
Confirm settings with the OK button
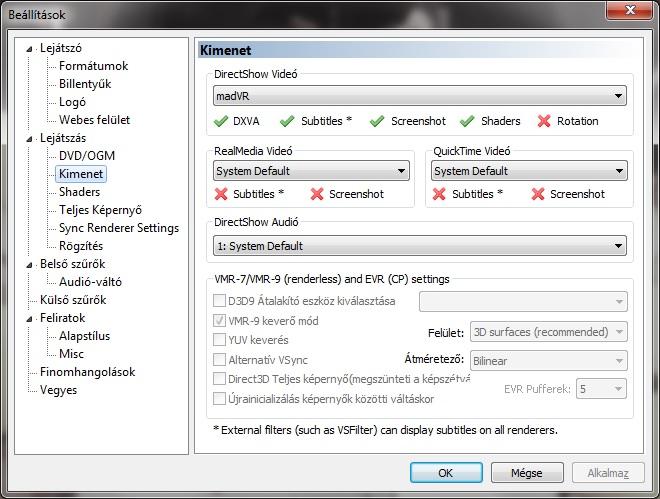446,473
